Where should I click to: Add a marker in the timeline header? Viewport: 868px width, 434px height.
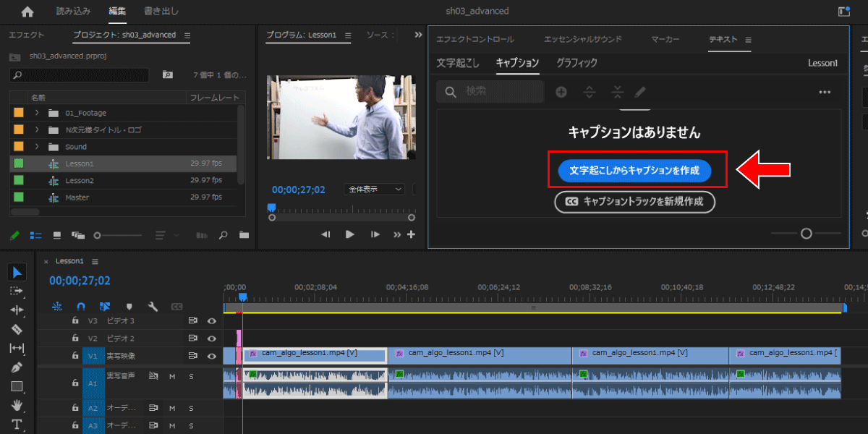click(129, 306)
